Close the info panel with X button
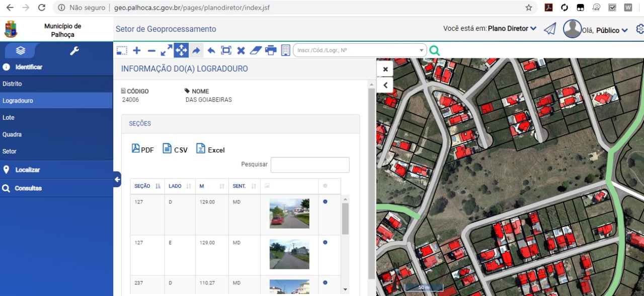The height and width of the screenshot is (296, 644). tap(385, 69)
